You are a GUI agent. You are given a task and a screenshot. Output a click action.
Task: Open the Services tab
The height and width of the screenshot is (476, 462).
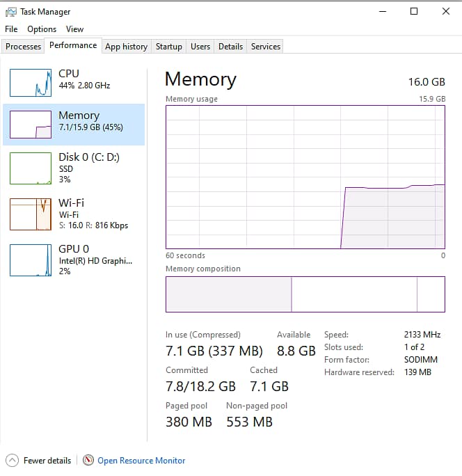pos(265,47)
